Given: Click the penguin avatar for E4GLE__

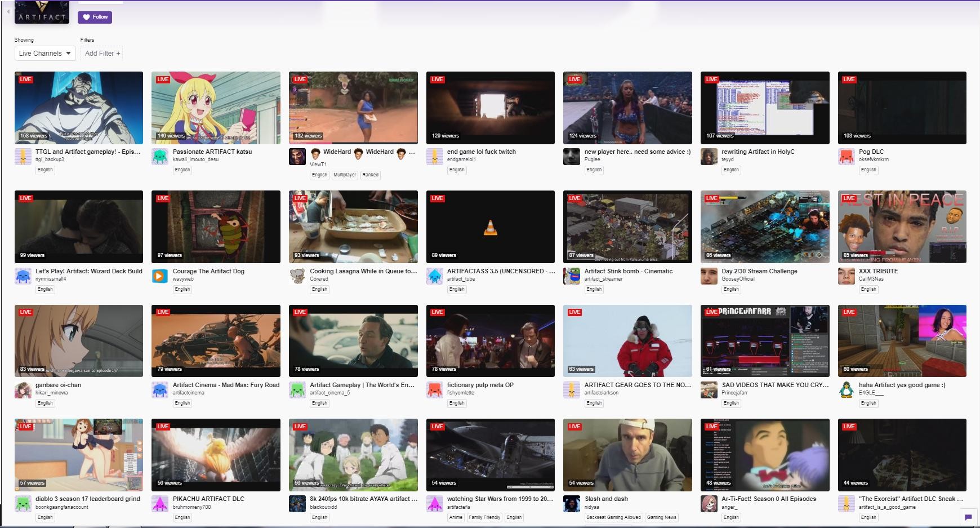Looking at the screenshot, I should click(846, 390).
